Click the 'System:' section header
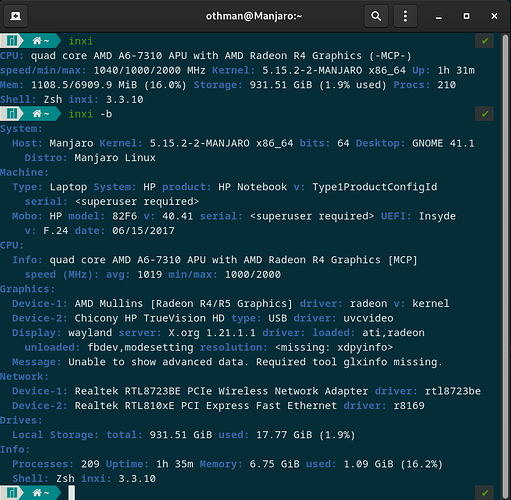Screen dimensions: 511x500 [x=21, y=129]
